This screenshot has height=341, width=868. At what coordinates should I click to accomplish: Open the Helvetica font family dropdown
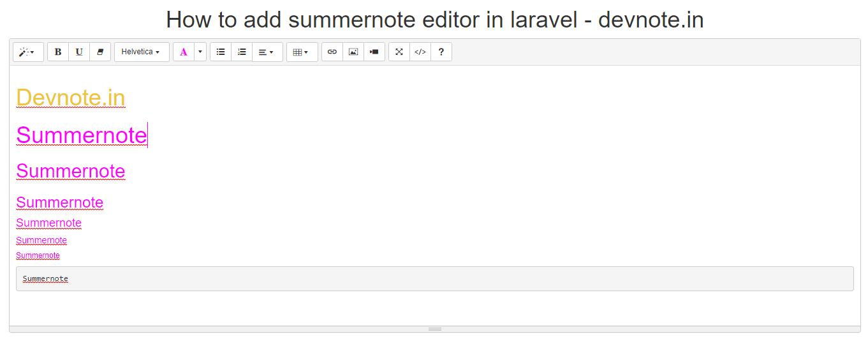click(142, 52)
